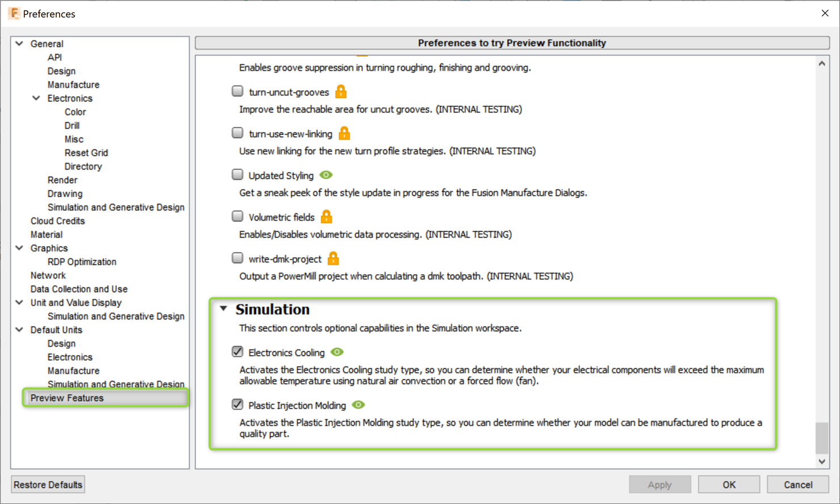Click the eye icon beside Electronics Cooling

[x=337, y=352]
